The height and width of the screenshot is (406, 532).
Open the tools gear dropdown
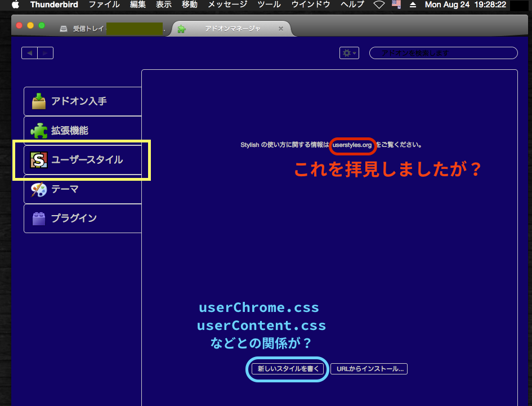(349, 52)
